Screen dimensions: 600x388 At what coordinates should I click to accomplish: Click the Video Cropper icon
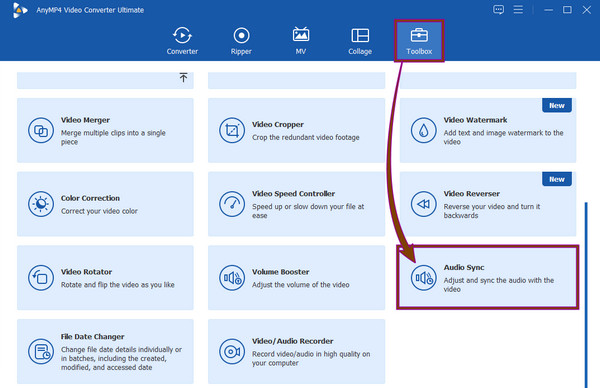[x=232, y=130]
